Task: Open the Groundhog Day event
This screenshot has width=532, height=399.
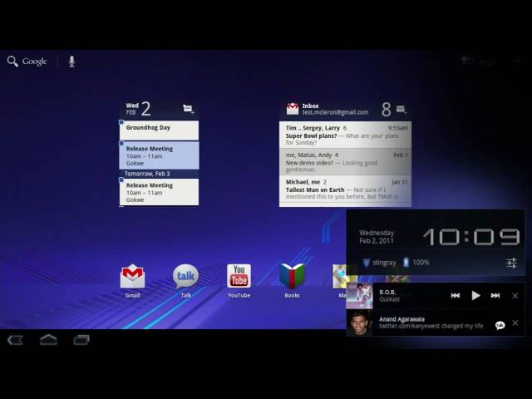Action: (x=159, y=130)
